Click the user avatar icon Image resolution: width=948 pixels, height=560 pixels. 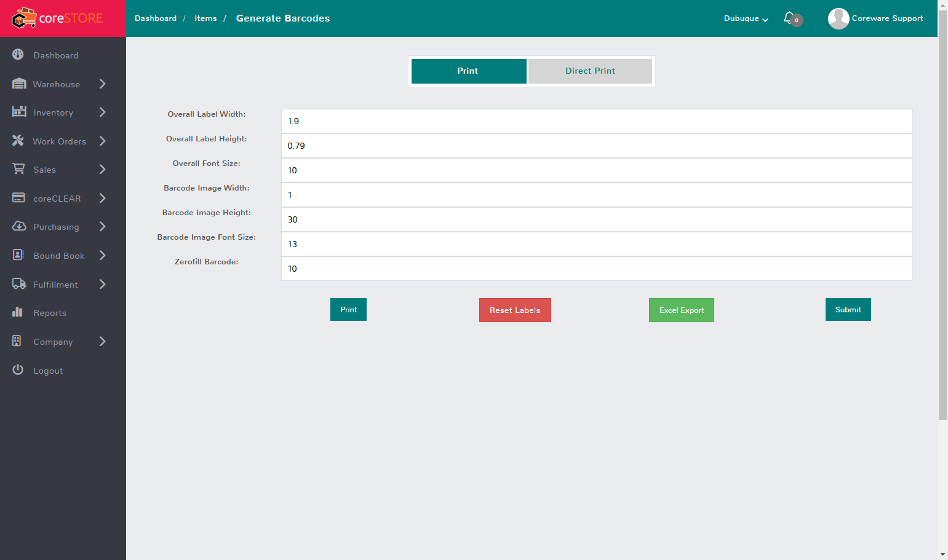(838, 18)
